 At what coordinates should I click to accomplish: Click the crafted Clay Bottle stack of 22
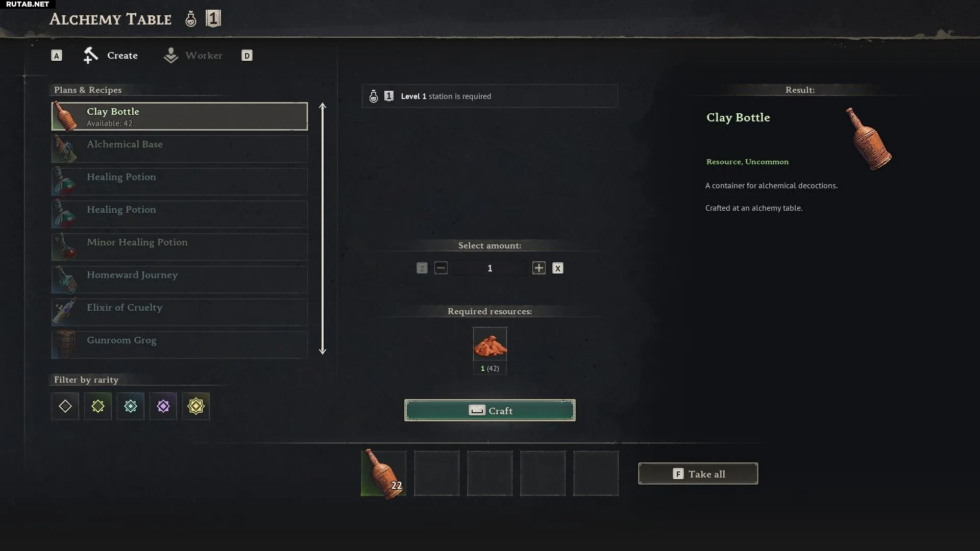(384, 473)
